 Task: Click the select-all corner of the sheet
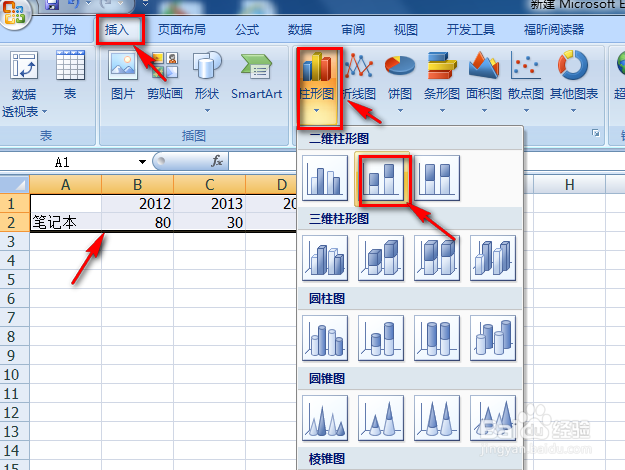coord(15,184)
